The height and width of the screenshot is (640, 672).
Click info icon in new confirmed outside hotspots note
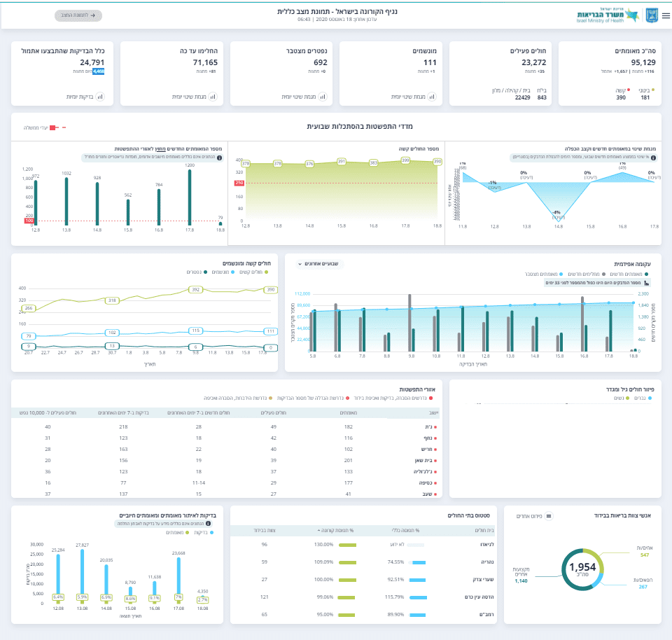pyautogui.click(x=219, y=158)
